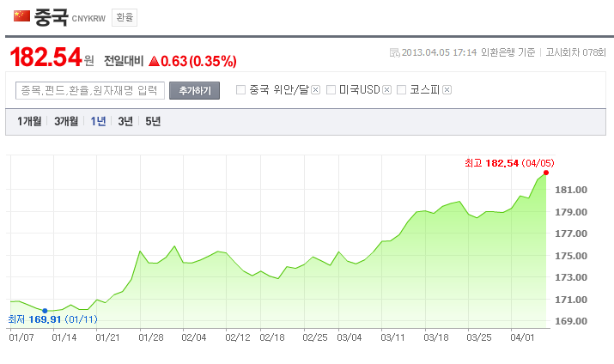Viewport: 614px width, 364px height.
Task: Click the 고시회차 078회 text
Action: click(575, 52)
